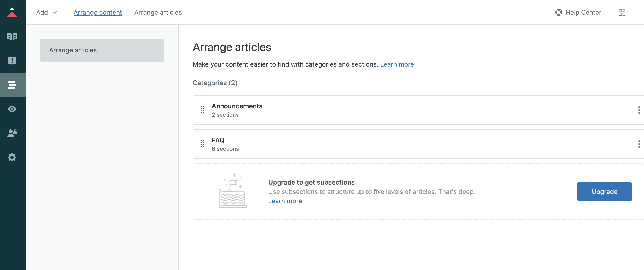644x270 pixels.
Task: Click the Zendesk Guide logo icon
Action: click(x=12, y=13)
